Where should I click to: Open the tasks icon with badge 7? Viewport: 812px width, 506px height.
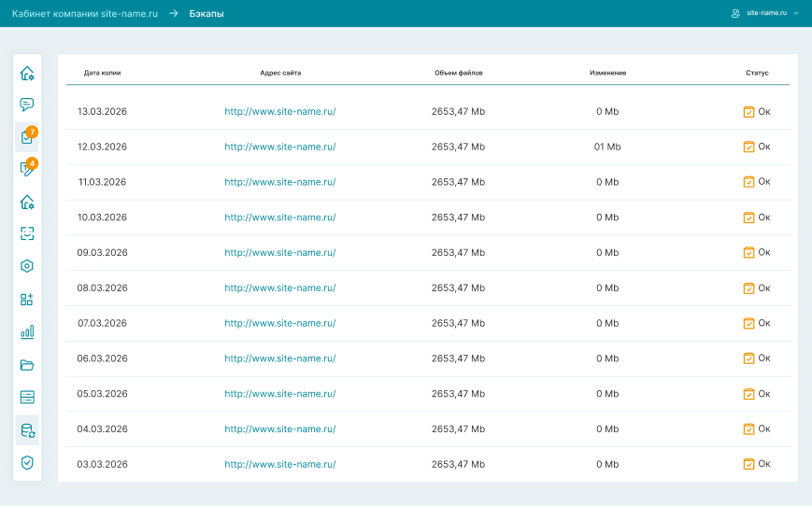[27, 137]
